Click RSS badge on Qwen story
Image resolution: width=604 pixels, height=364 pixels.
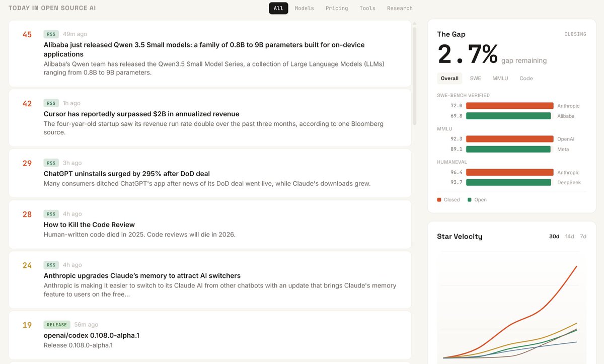click(x=51, y=34)
